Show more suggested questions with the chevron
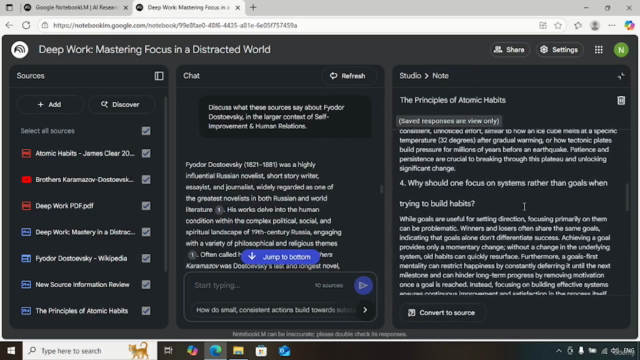The image size is (640, 360). coord(365,310)
